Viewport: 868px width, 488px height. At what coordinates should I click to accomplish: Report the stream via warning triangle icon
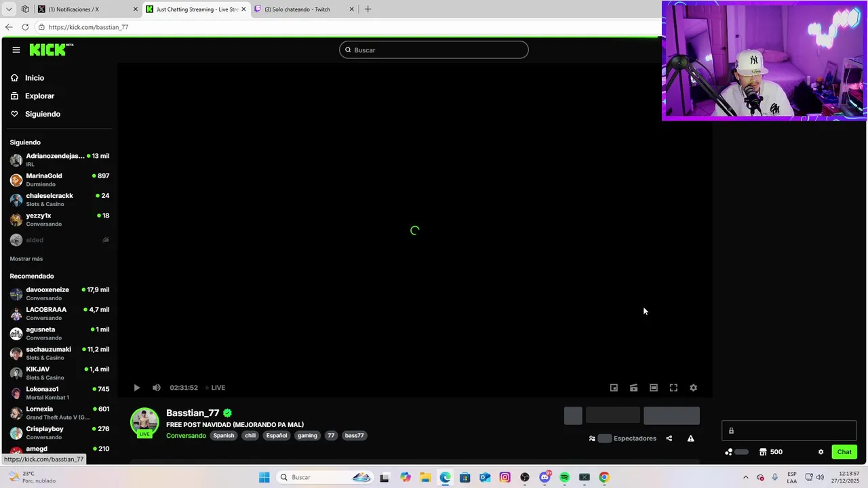[690, 439]
